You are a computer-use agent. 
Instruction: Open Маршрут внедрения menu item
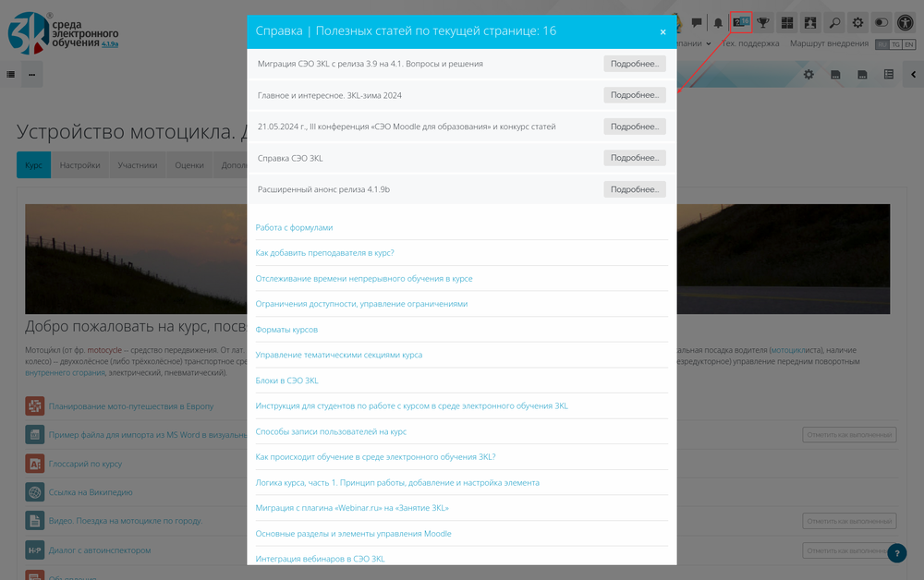[x=829, y=43]
